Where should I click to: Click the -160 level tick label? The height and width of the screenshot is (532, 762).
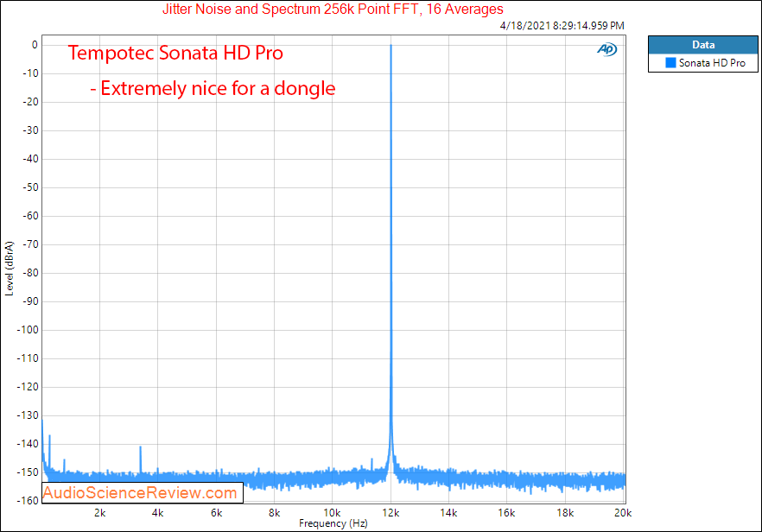coord(28,500)
